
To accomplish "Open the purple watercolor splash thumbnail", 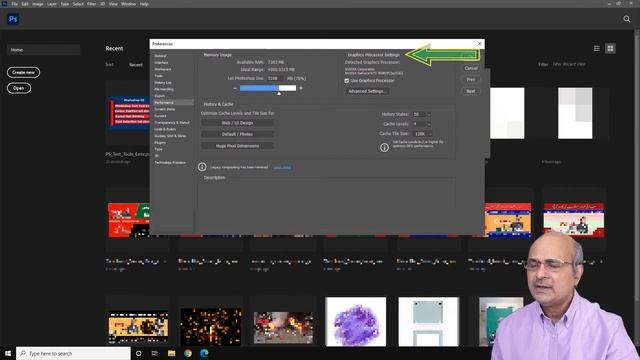I will tap(356, 322).
